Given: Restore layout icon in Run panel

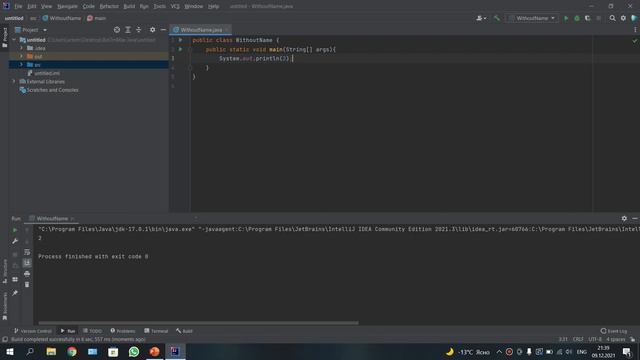Looking at the screenshot, I should 15,280.
